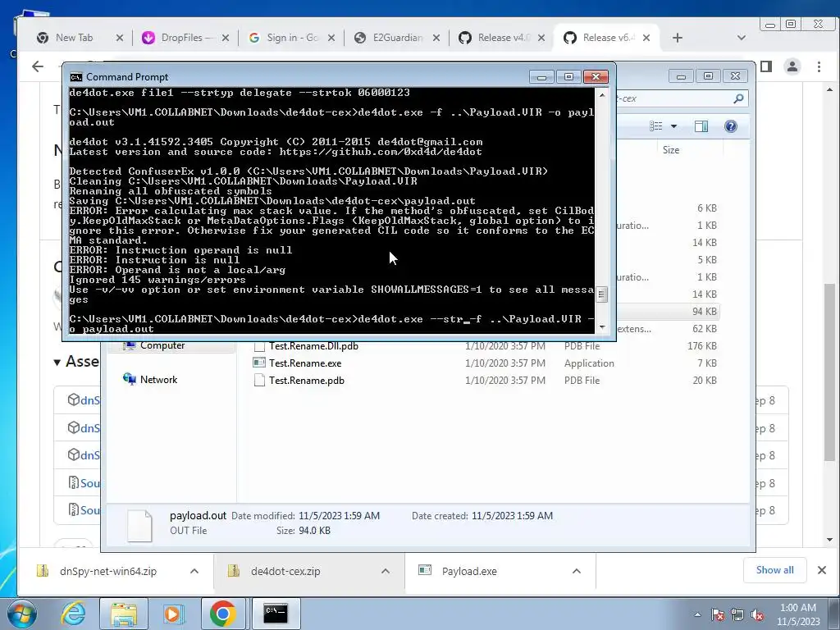
Task: Click muted volume tray icon
Action: tap(757, 614)
